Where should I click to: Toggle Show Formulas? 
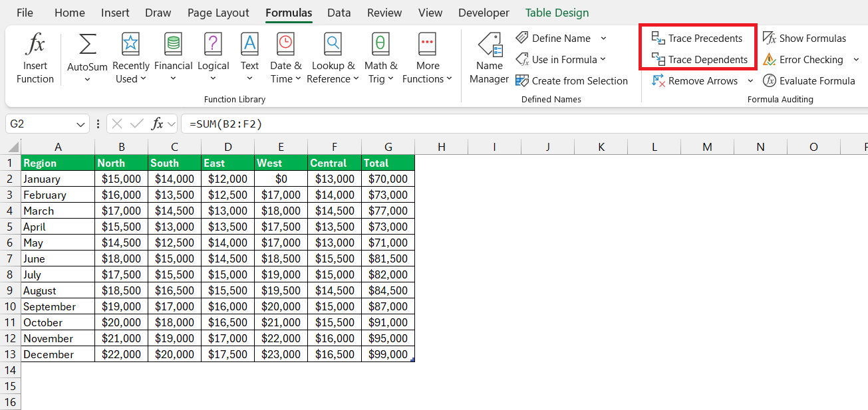pyautogui.click(x=805, y=38)
